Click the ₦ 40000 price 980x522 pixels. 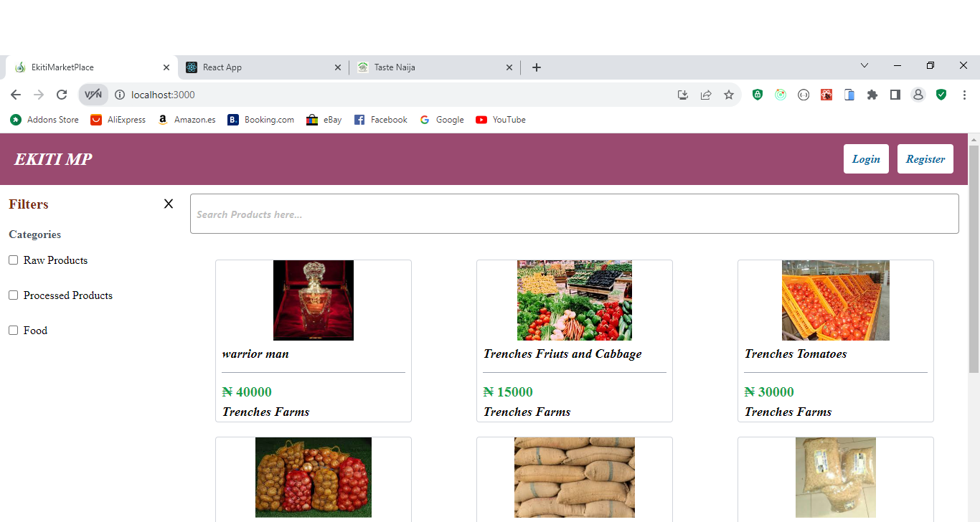pyautogui.click(x=247, y=392)
